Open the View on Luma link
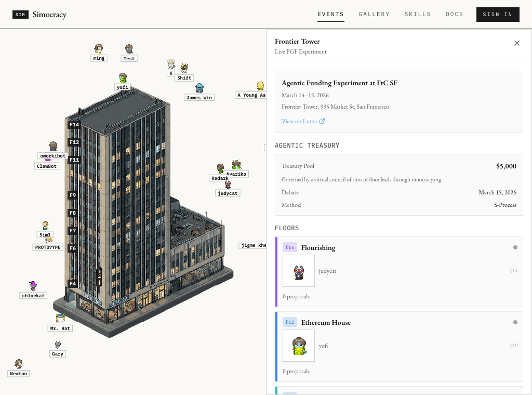The width and height of the screenshot is (532, 395). click(303, 121)
